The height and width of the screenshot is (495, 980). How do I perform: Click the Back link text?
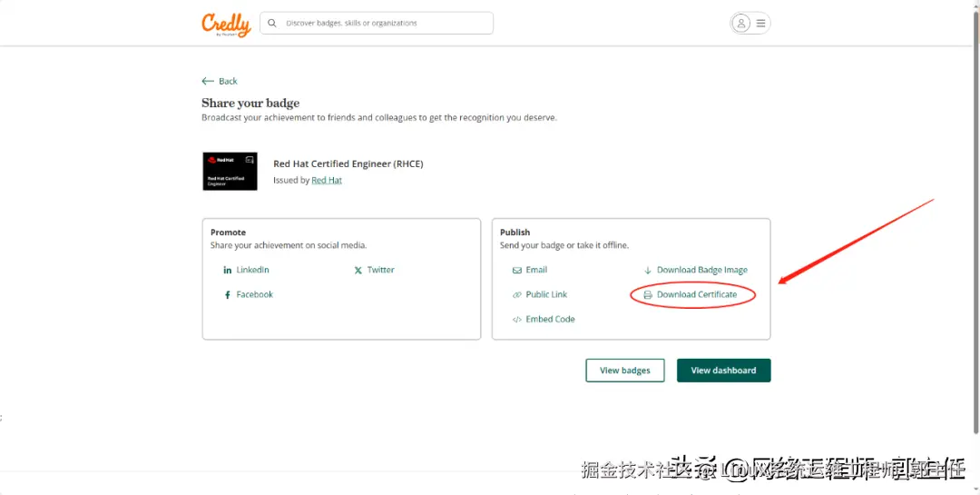(228, 82)
